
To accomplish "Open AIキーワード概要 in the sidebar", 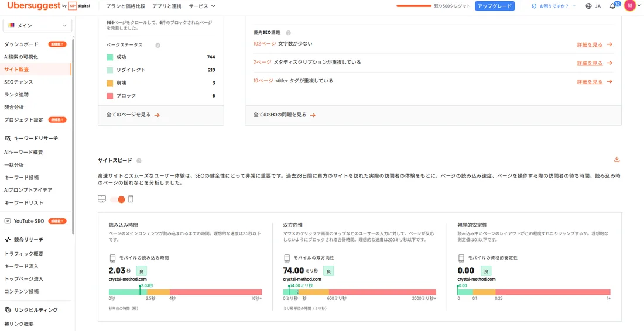I will (23, 152).
